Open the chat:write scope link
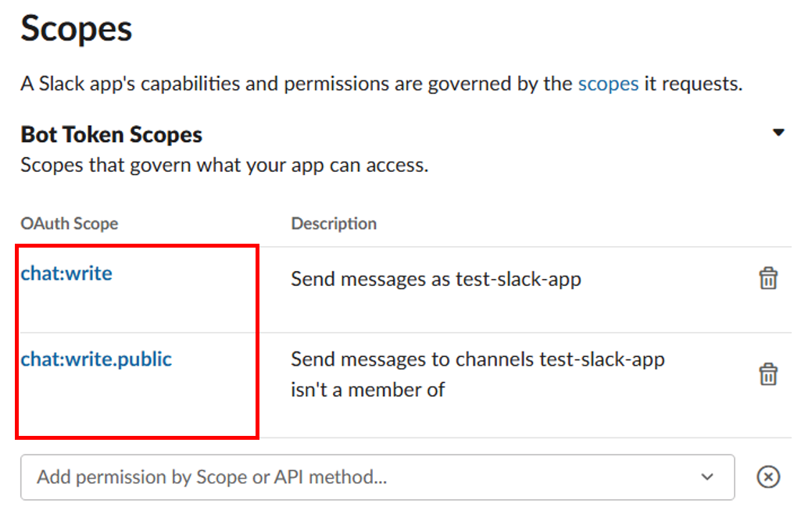812x514 pixels. click(66, 273)
